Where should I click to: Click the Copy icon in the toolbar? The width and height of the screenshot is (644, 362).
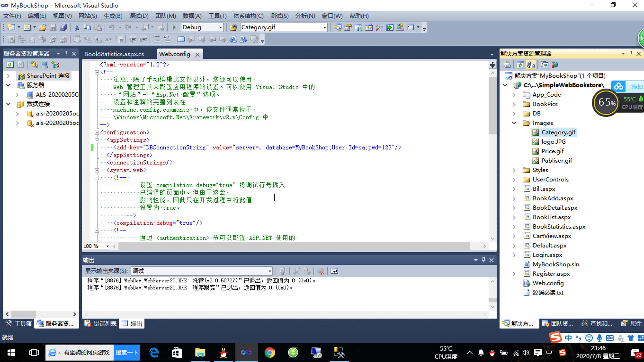[87, 27]
